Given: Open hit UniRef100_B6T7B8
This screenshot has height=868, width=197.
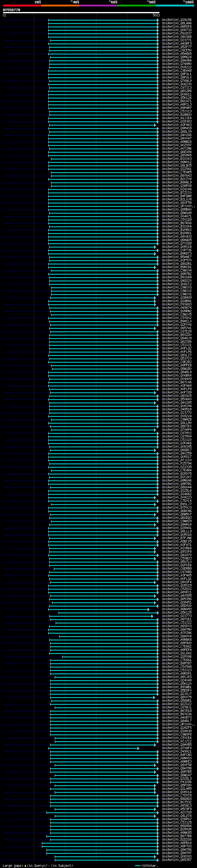Looking at the screenshot, I should (177, 836).
